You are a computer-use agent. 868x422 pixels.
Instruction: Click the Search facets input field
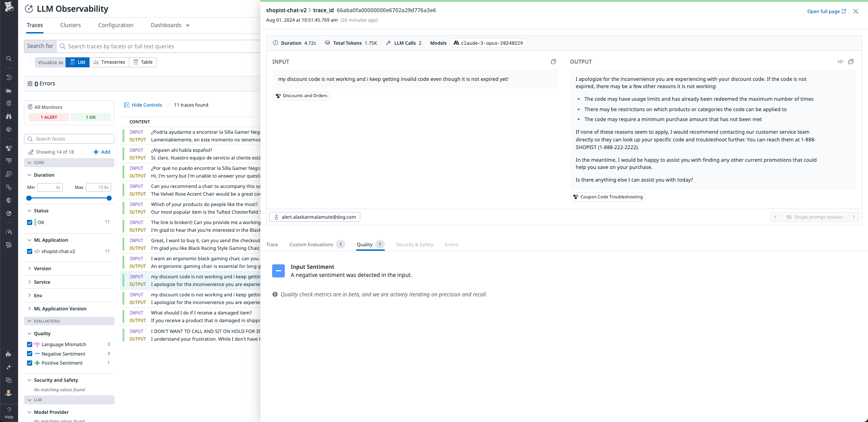69,139
